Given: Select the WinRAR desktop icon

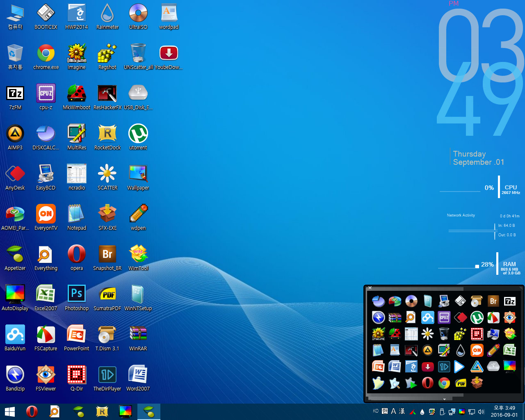Looking at the screenshot, I should point(138,339).
